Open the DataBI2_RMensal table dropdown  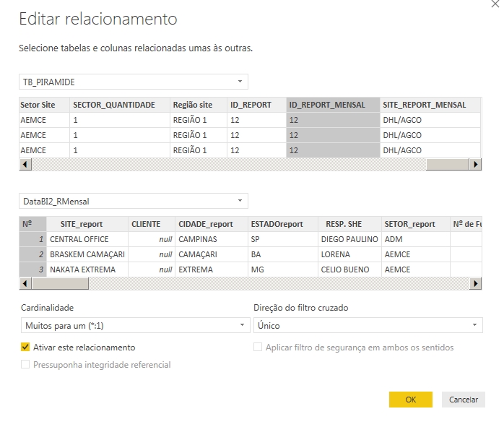134,201
